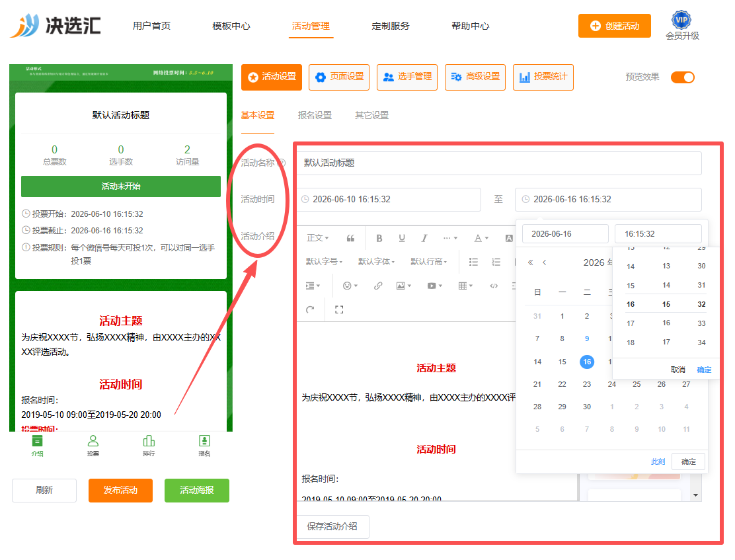This screenshot has height=560, width=735.
Task: Switch to the 基本设置 tab
Action: tap(258, 116)
